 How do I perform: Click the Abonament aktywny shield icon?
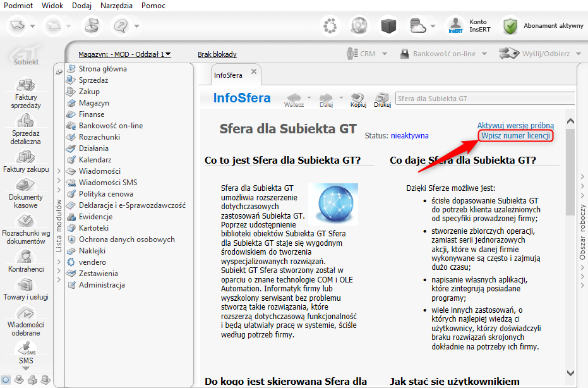pyautogui.click(x=510, y=26)
